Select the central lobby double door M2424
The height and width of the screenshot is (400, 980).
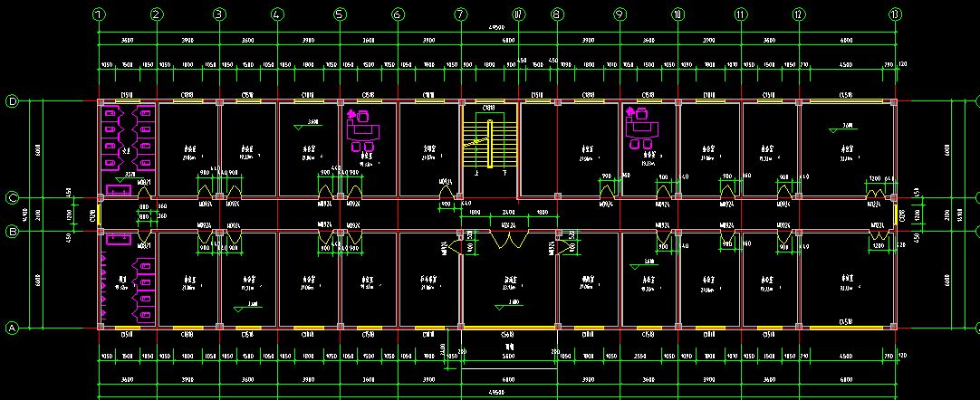click(508, 241)
